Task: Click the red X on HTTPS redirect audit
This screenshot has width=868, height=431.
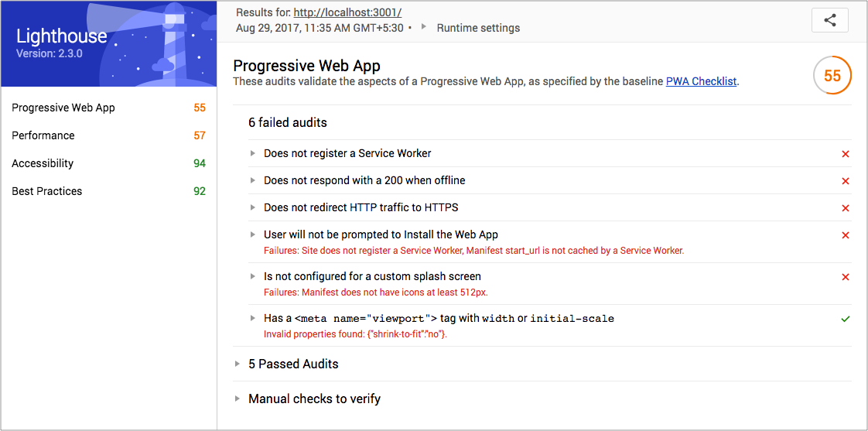Action: tap(846, 208)
